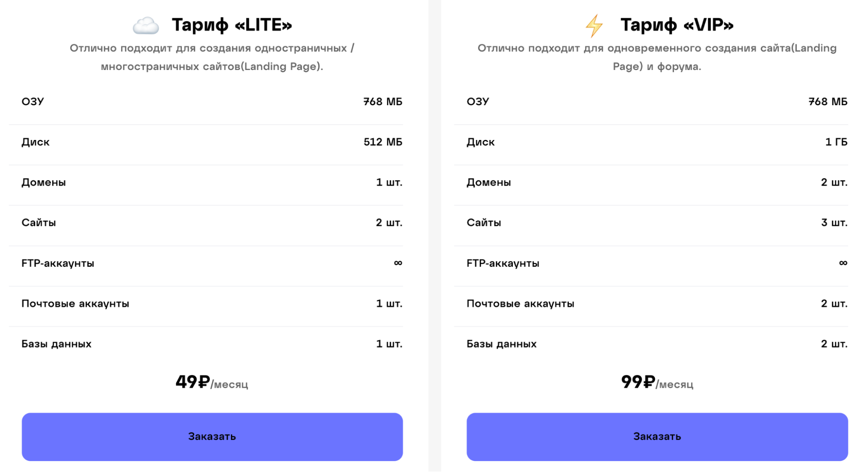Click the infinity symbol in VIP FTP-аккаунты row
This screenshot has width=868, height=472.
(x=843, y=263)
